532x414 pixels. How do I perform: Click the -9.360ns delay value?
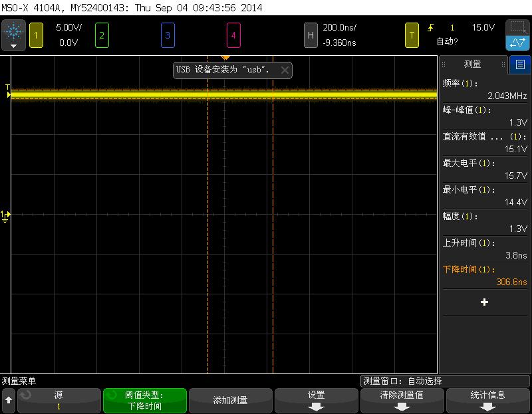(x=339, y=43)
